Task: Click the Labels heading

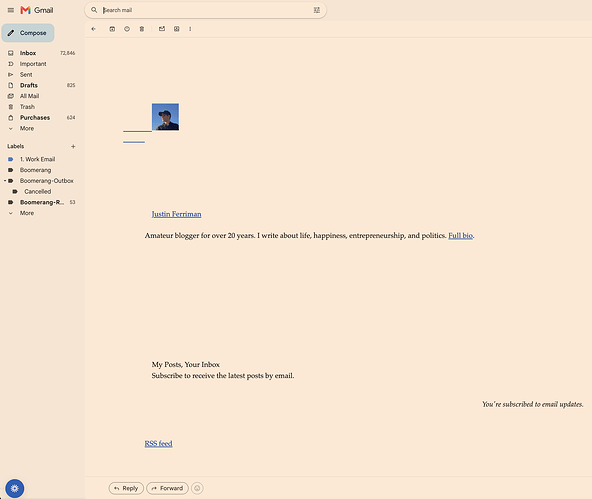Action: [x=15, y=146]
